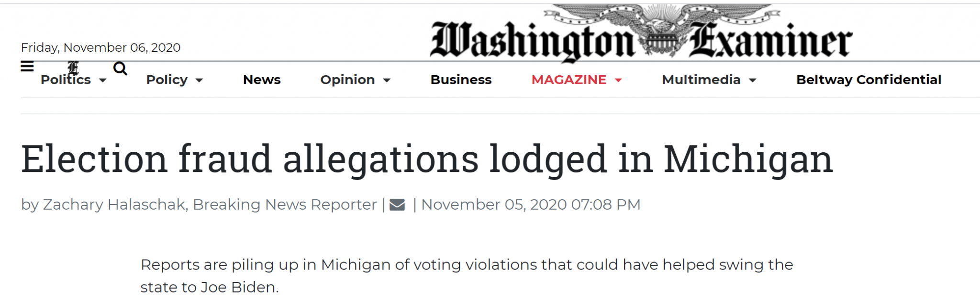Click the article timestamp November 05, 2020
The height and width of the screenshot is (305, 980).
(x=530, y=205)
